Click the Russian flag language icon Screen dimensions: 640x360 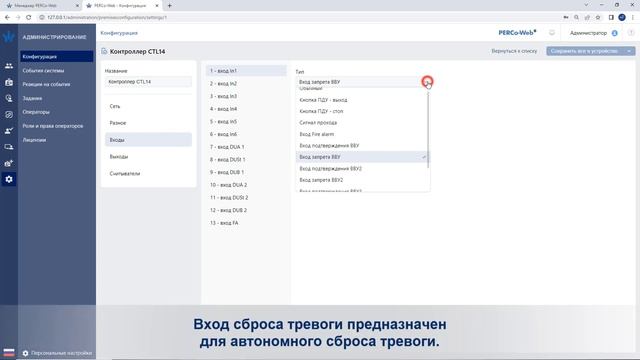[9, 352]
